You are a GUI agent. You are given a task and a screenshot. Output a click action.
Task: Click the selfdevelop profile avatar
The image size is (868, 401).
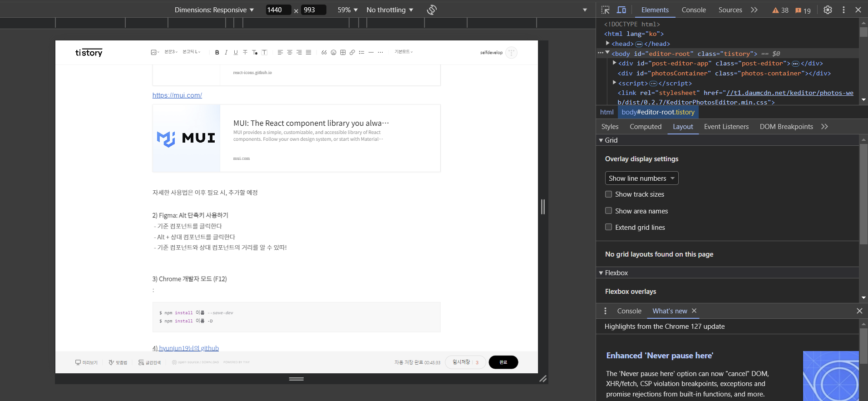point(511,53)
